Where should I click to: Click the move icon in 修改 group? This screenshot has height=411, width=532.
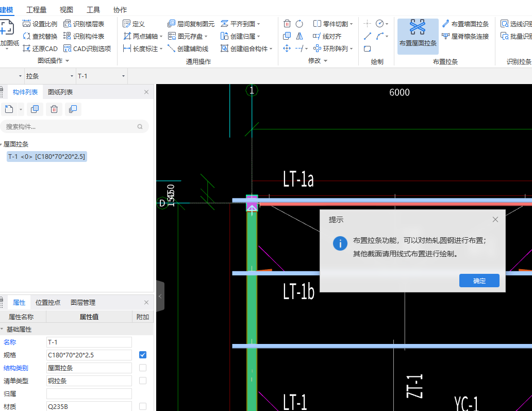pyautogui.click(x=287, y=48)
